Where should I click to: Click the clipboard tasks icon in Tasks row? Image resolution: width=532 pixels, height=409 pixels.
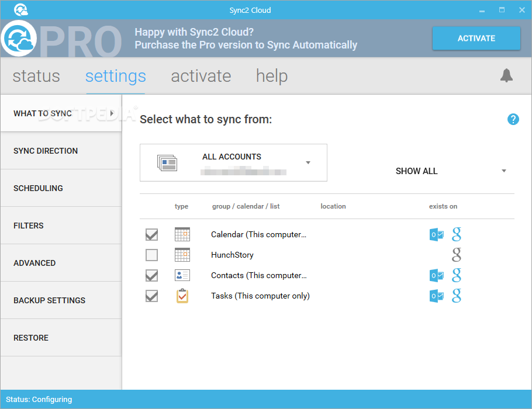(182, 296)
